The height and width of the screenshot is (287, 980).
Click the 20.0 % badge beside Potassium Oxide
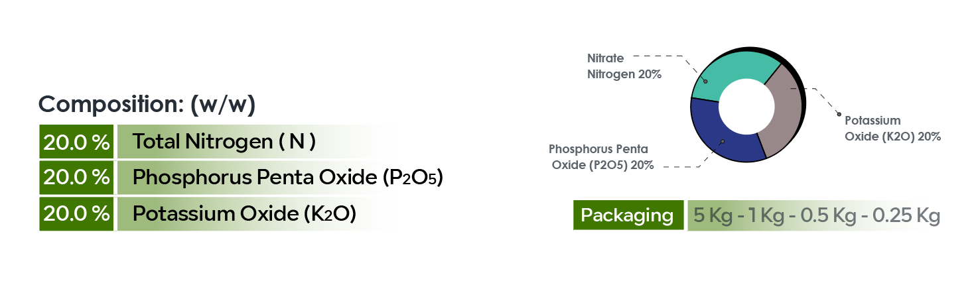(x=76, y=214)
